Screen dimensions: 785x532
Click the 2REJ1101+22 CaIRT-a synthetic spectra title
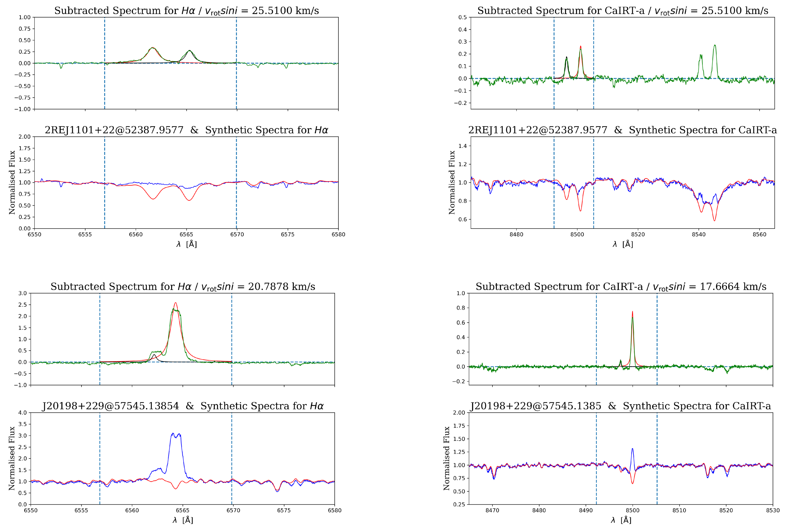(623, 130)
